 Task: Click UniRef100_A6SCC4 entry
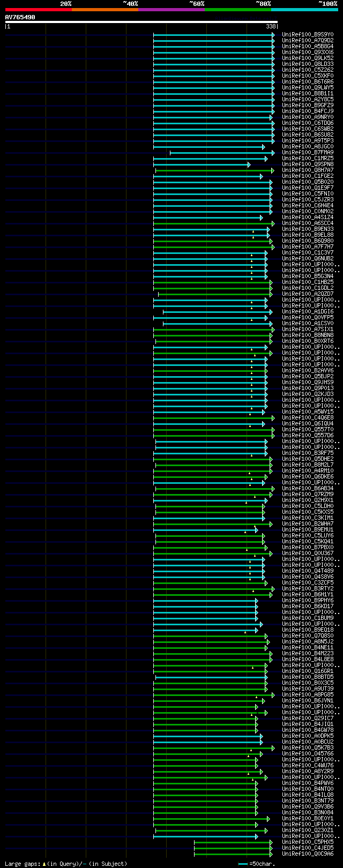(x=308, y=223)
